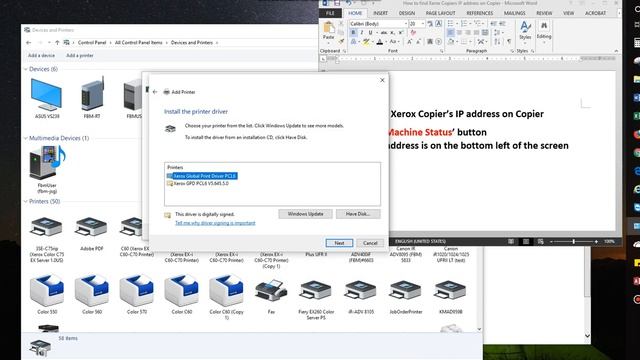Select the Color 560 printer
This screenshot has height=360, width=640.
92,294
